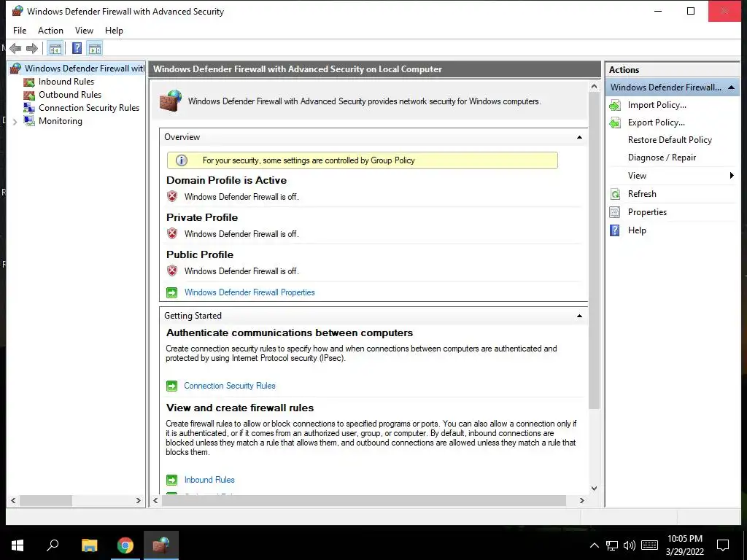Click the green arrow beside Connection Security Rules link

click(171, 386)
